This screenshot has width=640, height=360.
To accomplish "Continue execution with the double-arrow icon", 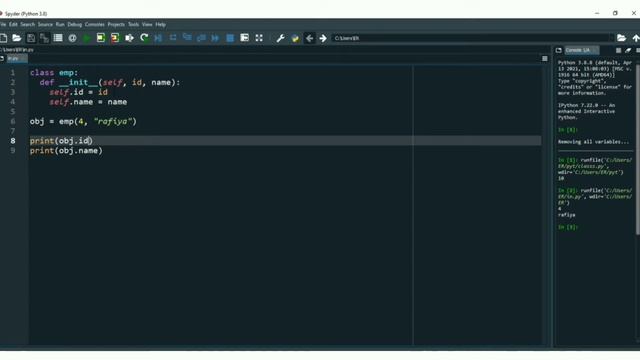I will [215, 38].
